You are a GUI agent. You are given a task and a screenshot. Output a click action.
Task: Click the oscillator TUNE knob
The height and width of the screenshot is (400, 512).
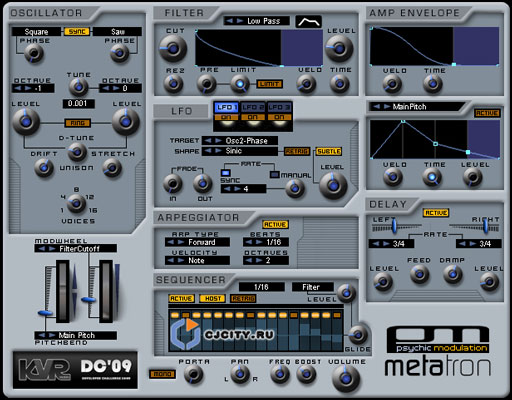(x=78, y=87)
